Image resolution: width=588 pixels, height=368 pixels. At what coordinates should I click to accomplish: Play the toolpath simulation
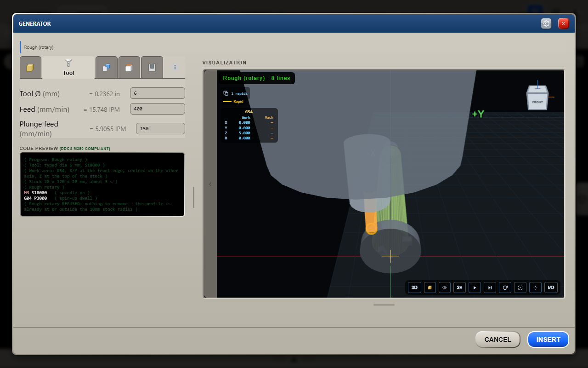tap(475, 287)
